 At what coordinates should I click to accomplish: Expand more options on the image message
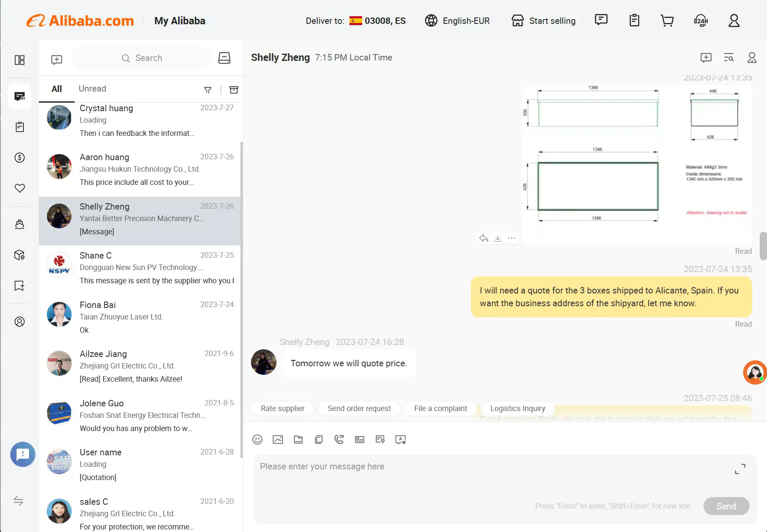512,238
